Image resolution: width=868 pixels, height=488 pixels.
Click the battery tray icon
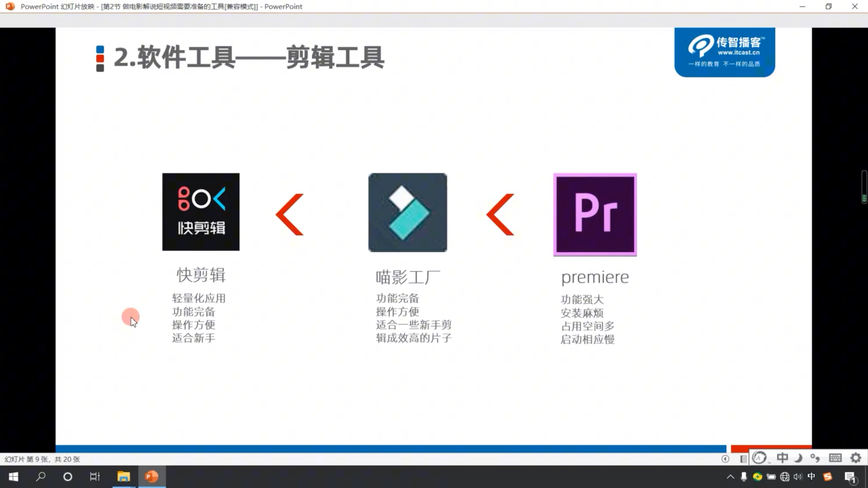[771, 477]
